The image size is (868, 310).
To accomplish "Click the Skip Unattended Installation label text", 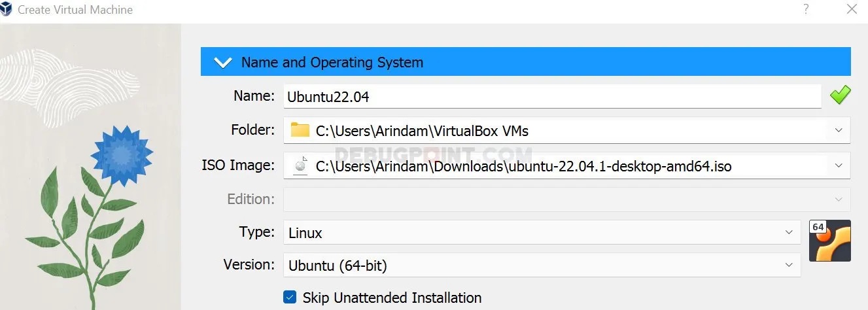I will tap(392, 298).
